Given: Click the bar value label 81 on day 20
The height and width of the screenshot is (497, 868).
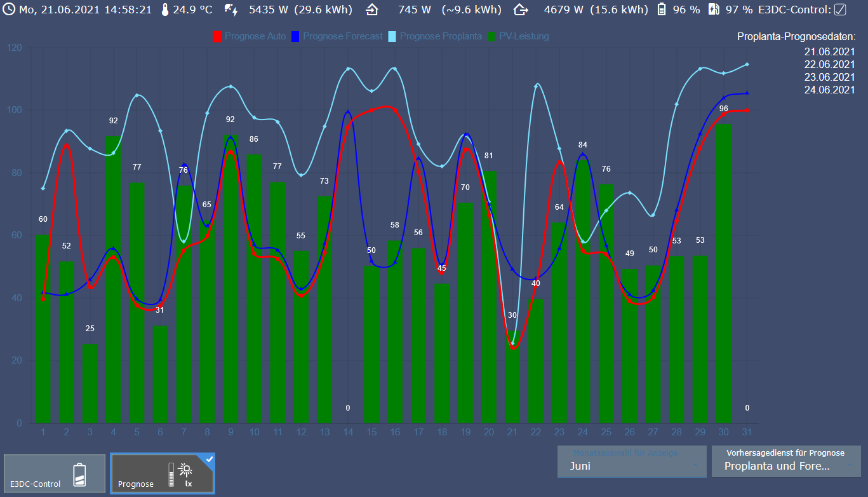Looking at the screenshot, I should pyautogui.click(x=489, y=156).
